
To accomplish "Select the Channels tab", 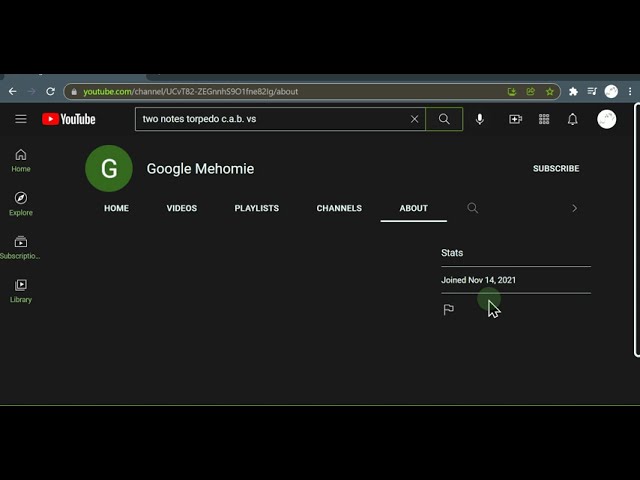I will (339, 208).
